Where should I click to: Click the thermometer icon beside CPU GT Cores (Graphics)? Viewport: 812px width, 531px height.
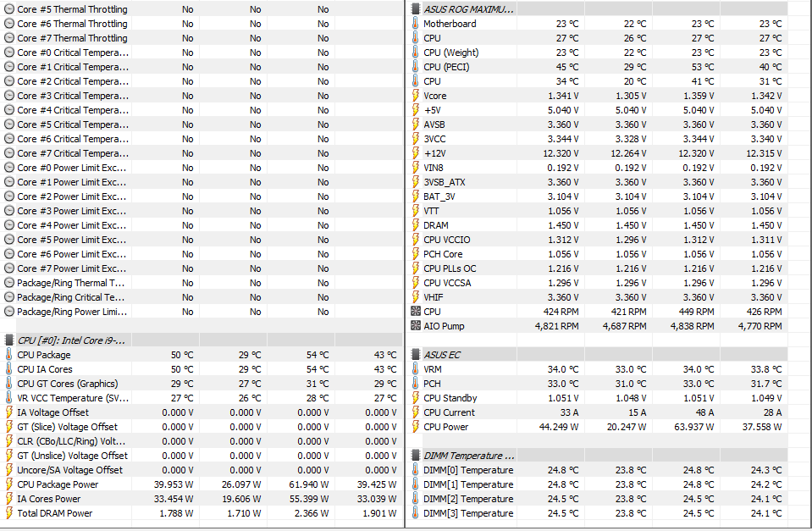[9, 384]
